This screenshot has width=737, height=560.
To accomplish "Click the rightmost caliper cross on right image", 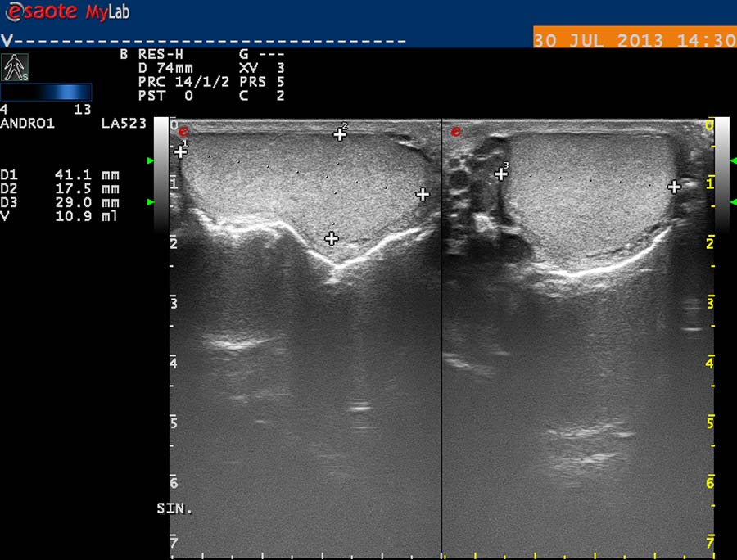I will 674,187.
